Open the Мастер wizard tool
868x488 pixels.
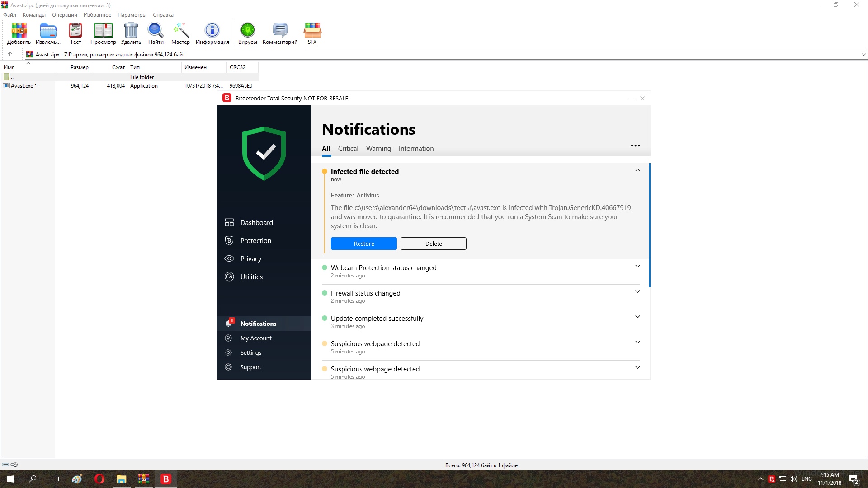point(180,33)
